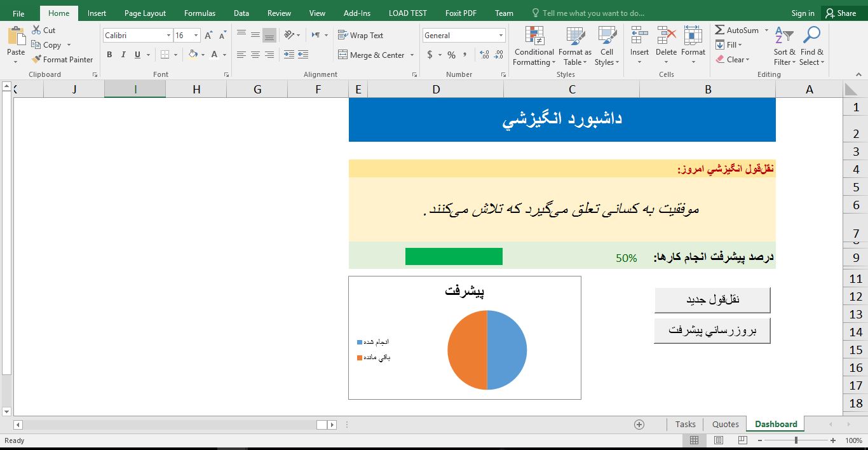Click the بروزرساني پيشرفت button
Viewport: 868px width, 450px height.
coord(712,331)
